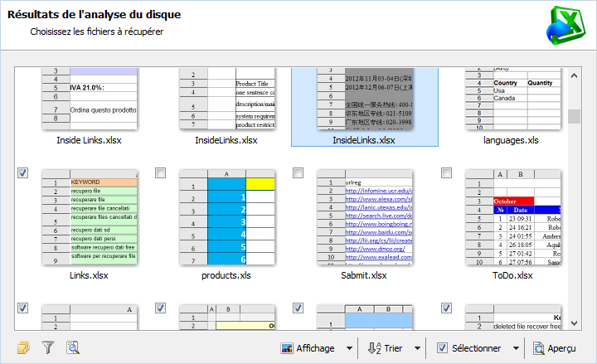The image size is (597, 364).
Task: Select the highlighted InsideLinks.xlsx Chinese thumbnail
Action: click(x=364, y=99)
